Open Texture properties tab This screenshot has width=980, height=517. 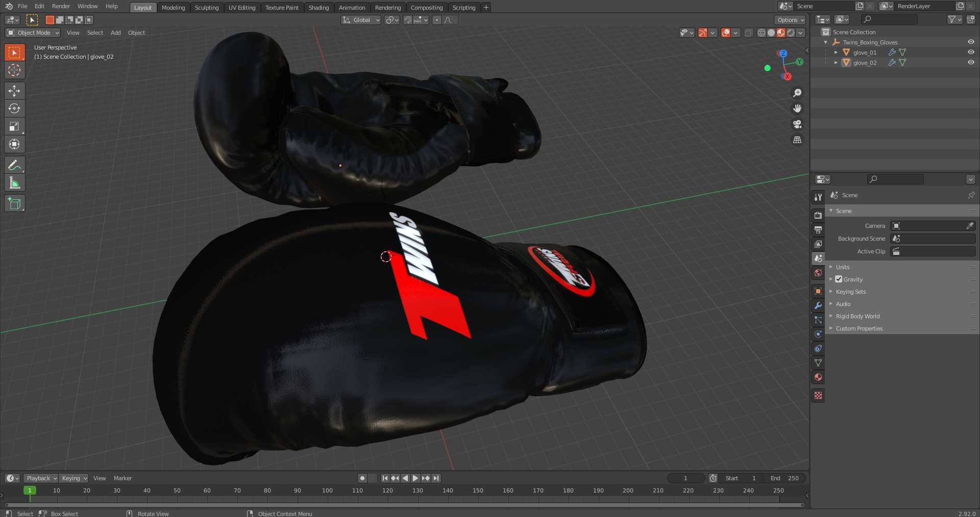click(x=818, y=395)
